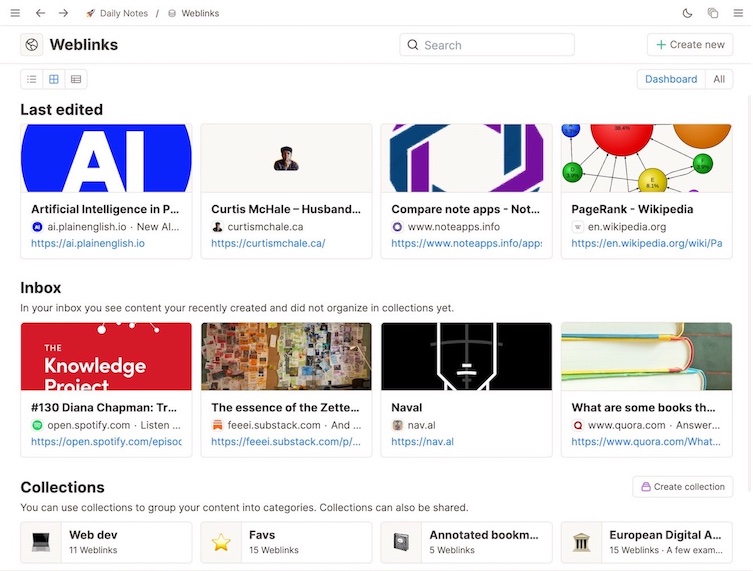Image resolution: width=753 pixels, height=571 pixels.
Task: Click the stacked windows icon in top bar
Action: pos(713,13)
